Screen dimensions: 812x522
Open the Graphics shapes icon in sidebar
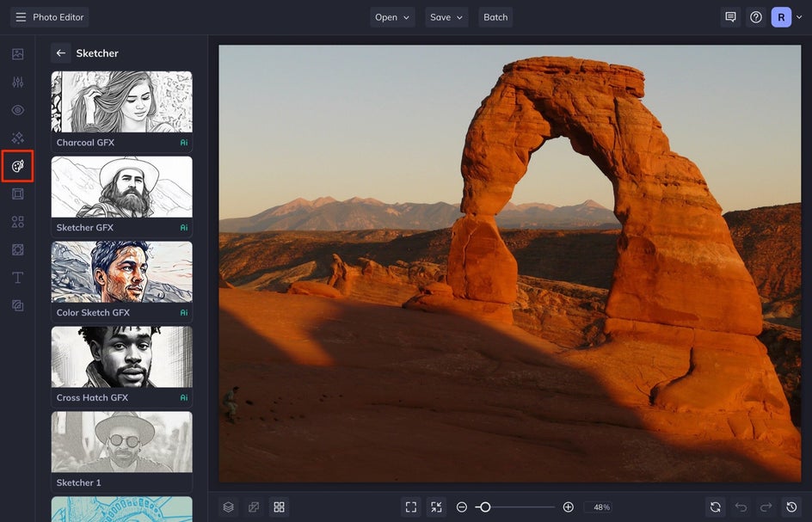click(x=17, y=222)
